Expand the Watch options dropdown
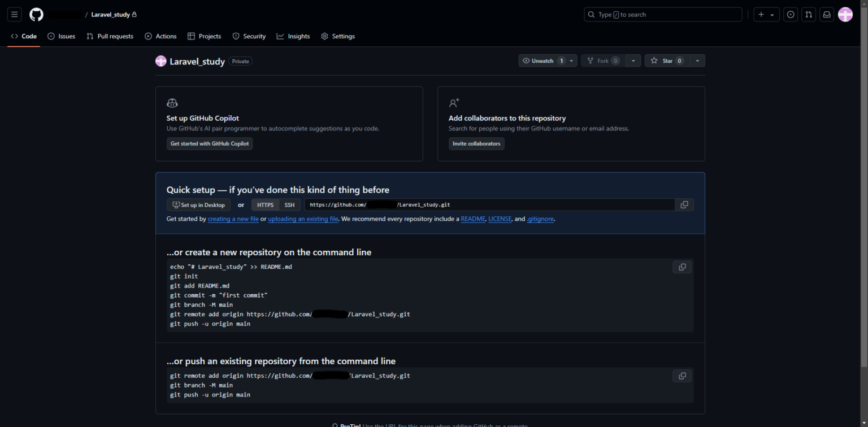The image size is (868, 427). (x=571, y=60)
